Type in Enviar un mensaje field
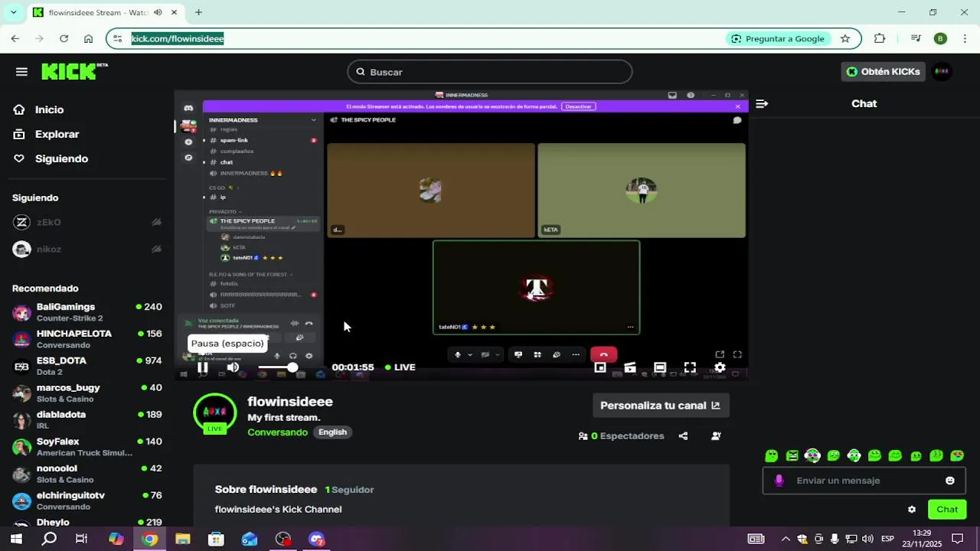Image resolution: width=980 pixels, height=551 pixels. pos(865,481)
